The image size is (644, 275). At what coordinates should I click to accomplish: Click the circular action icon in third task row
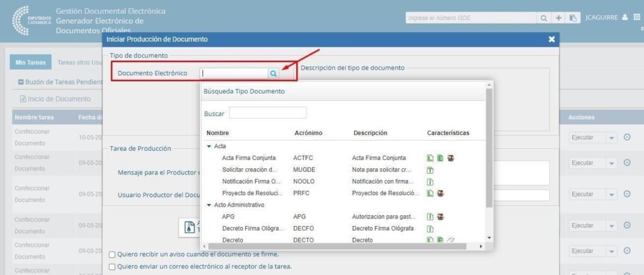click(627, 194)
